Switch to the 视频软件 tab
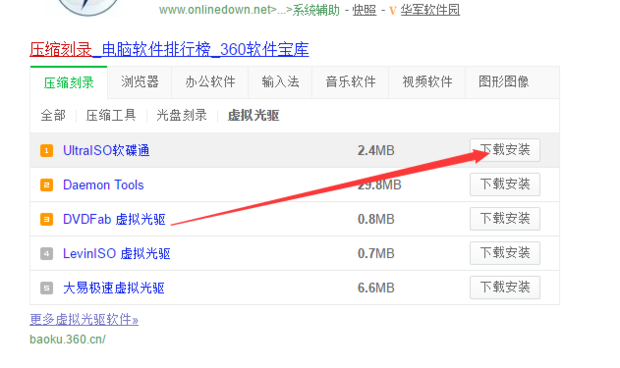620x368 pixels. [427, 82]
